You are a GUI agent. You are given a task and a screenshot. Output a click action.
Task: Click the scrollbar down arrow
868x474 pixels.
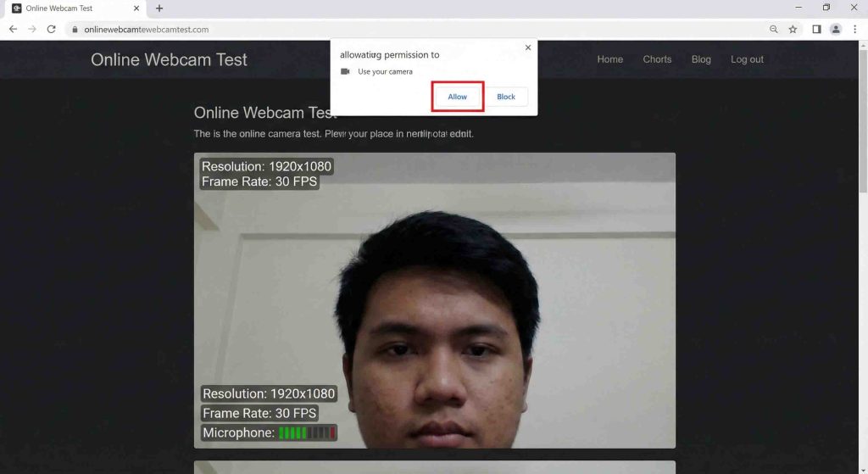tap(863, 470)
